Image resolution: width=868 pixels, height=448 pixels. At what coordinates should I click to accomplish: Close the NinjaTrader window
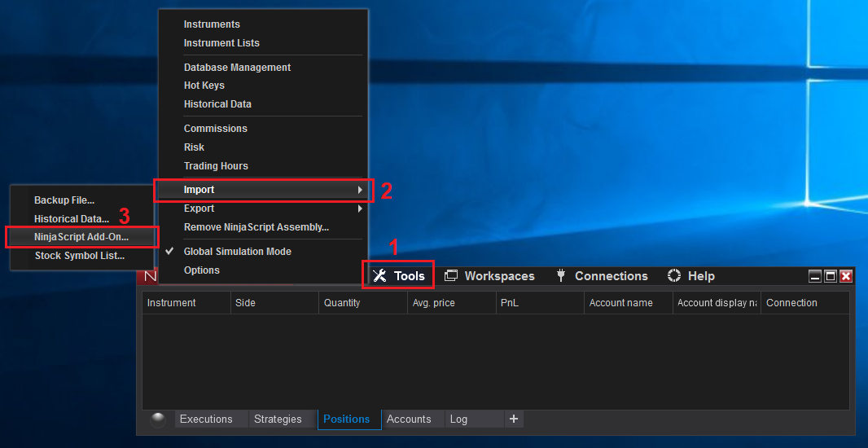(x=846, y=276)
